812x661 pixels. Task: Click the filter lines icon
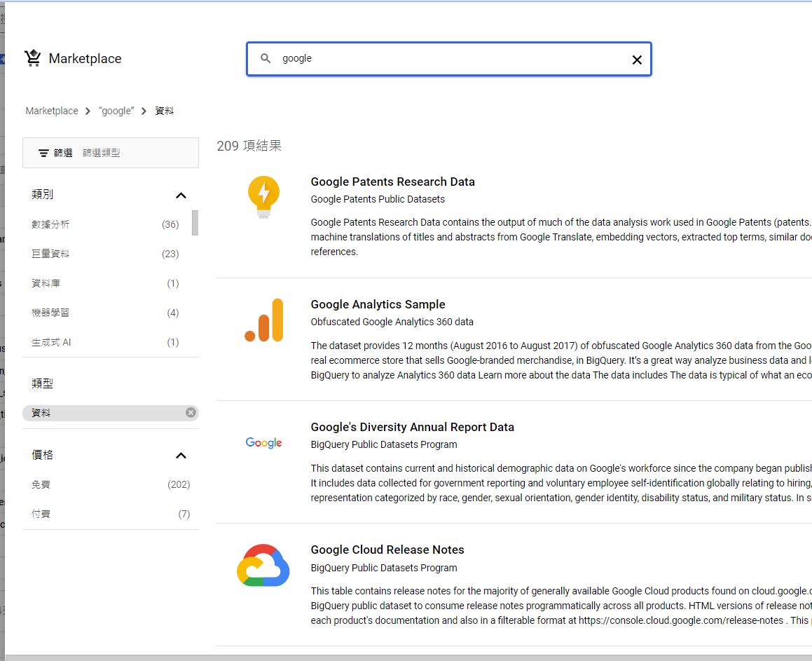[43, 153]
